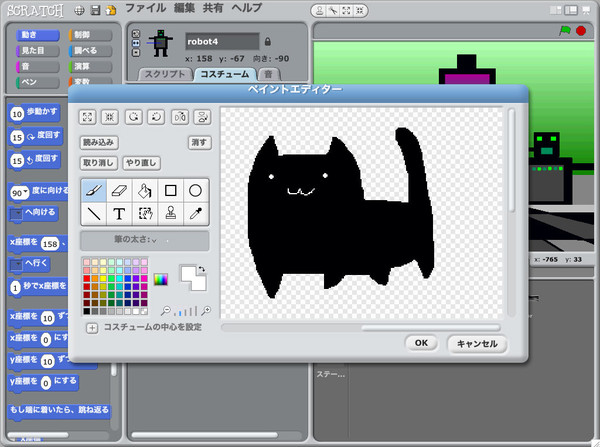Choose the Rectangle drawing tool
This screenshot has width=600, height=447.
pyautogui.click(x=171, y=190)
